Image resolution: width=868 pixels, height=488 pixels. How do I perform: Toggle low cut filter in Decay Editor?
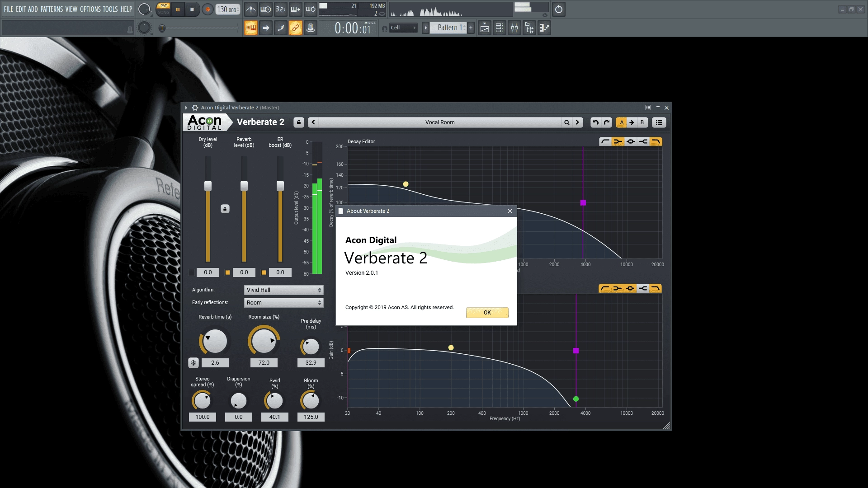pos(605,142)
